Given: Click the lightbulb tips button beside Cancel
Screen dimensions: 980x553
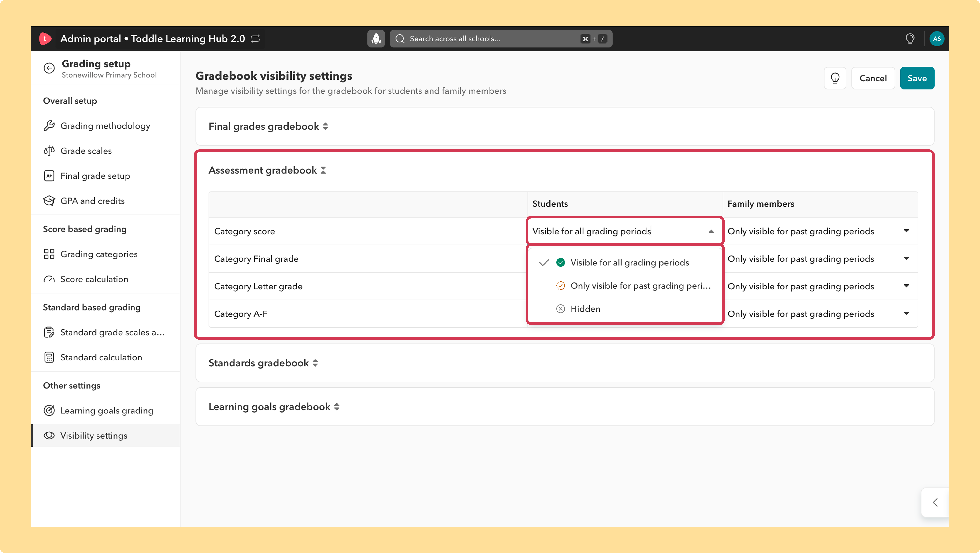Looking at the screenshot, I should coord(835,78).
